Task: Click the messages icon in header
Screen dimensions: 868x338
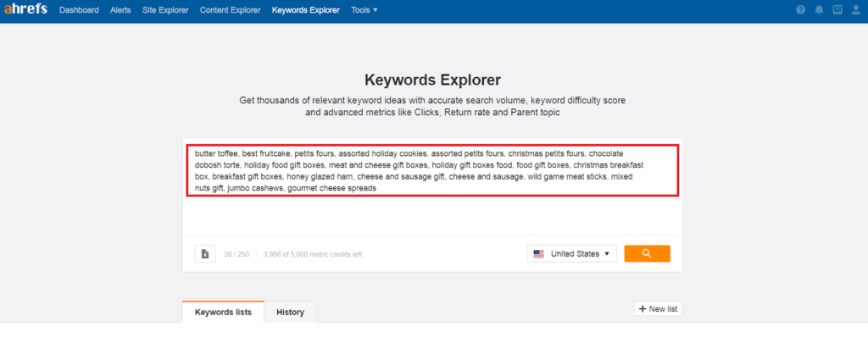Action: (x=837, y=9)
